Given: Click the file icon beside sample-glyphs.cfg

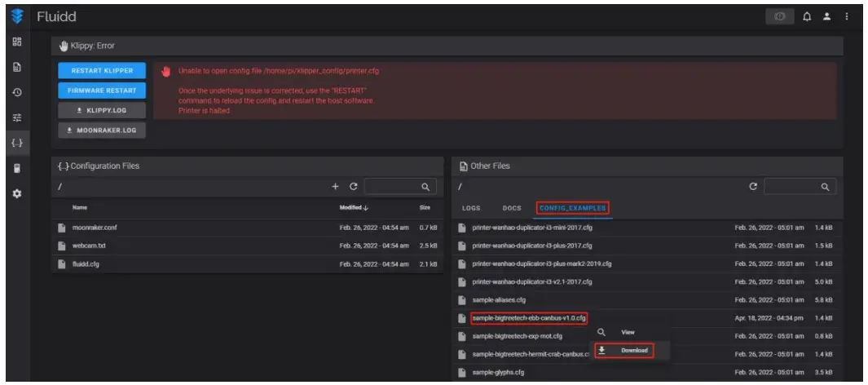Looking at the screenshot, I should (x=461, y=372).
